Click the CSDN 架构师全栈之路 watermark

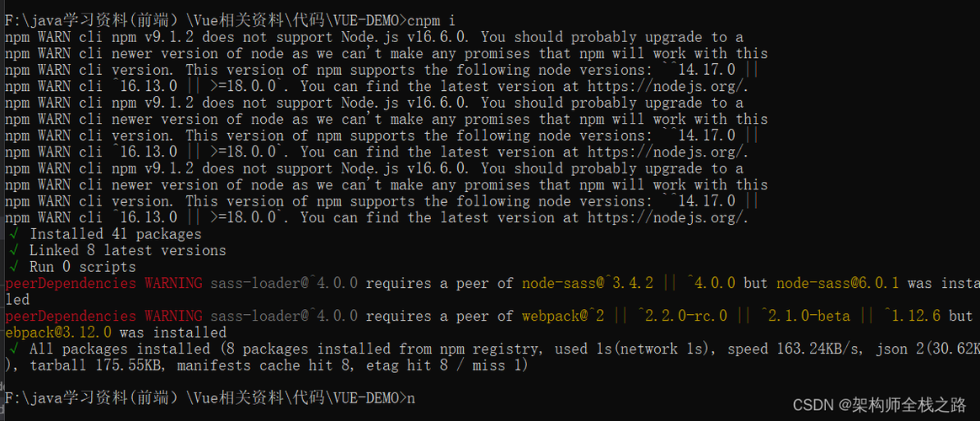pyautogui.click(x=880, y=405)
